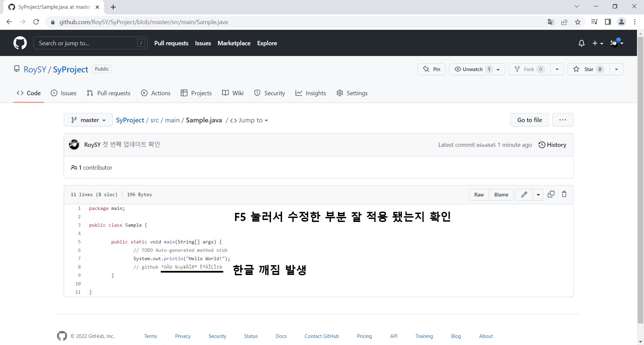Open Chrome side panel icon
Screen dimensions: 644x345
coord(608,22)
